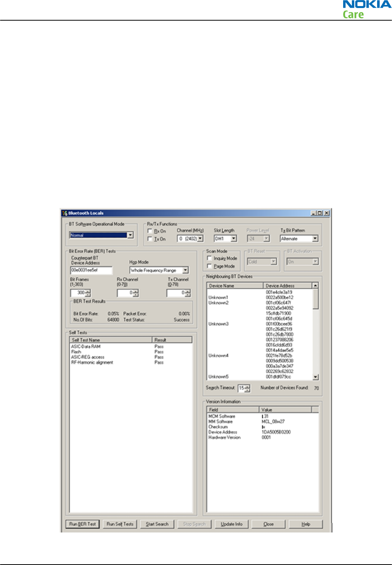Screen dimensions: 392x565
Task: Open the disabled Power Level dropdown
Action: pos(266,238)
